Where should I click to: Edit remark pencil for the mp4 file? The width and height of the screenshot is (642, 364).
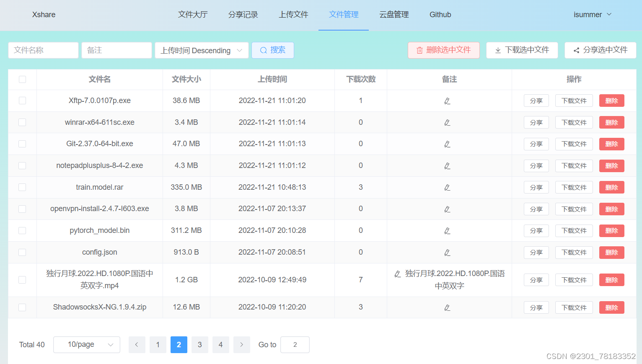point(398,274)
